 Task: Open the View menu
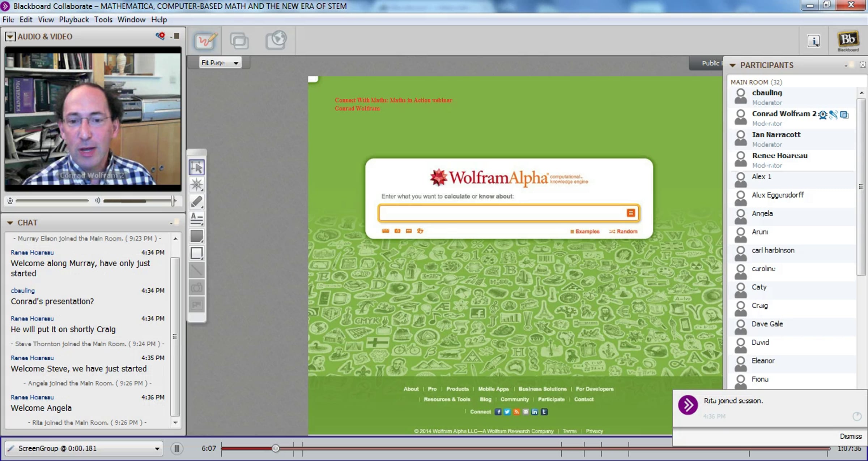[x=46, y=20]
